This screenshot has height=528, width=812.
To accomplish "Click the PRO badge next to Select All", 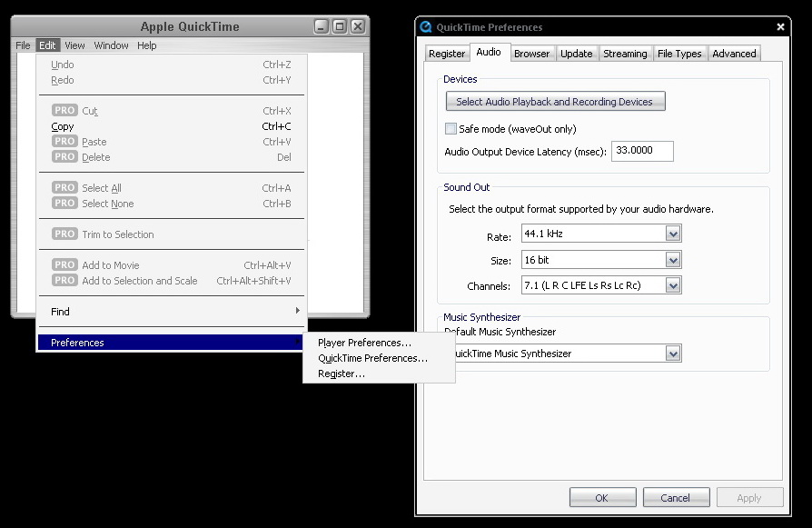I will point(64,187).
